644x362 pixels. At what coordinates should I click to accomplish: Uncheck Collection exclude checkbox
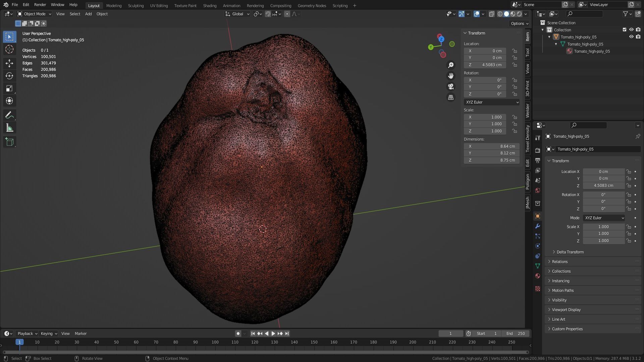click(625, 29)
